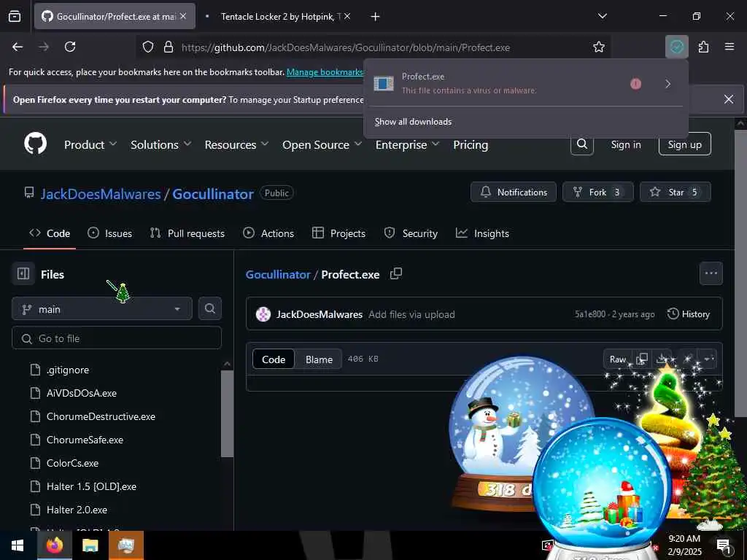Open the Firefox downloads toolbar icon
The image size is (747, 560).
click(x=676, y=47)
